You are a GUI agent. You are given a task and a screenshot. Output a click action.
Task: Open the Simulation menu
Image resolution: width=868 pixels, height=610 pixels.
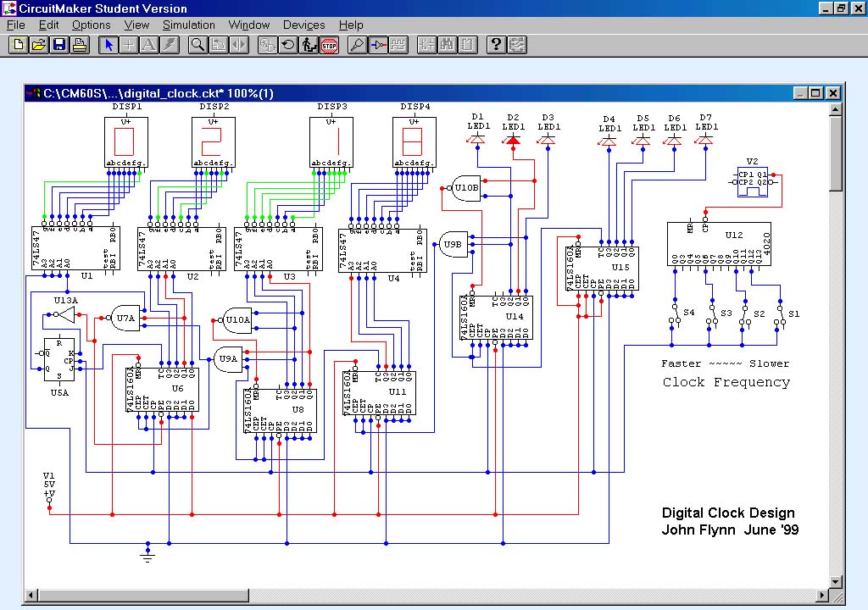(x=188, y=25)
